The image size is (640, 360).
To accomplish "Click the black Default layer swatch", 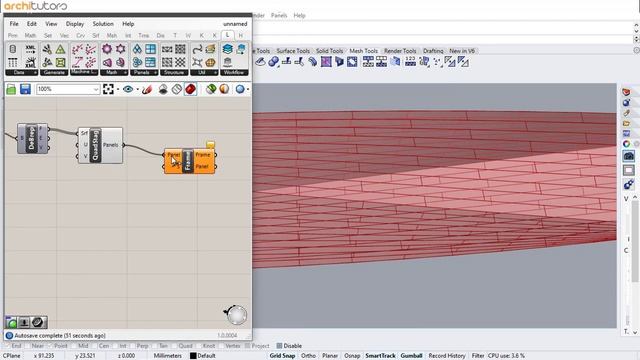I will coord(193,356).
